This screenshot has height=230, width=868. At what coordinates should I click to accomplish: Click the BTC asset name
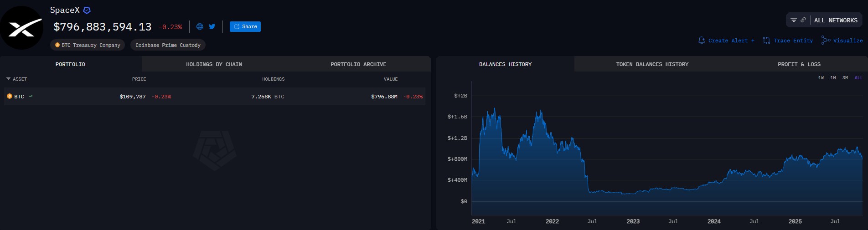point(19,97)
